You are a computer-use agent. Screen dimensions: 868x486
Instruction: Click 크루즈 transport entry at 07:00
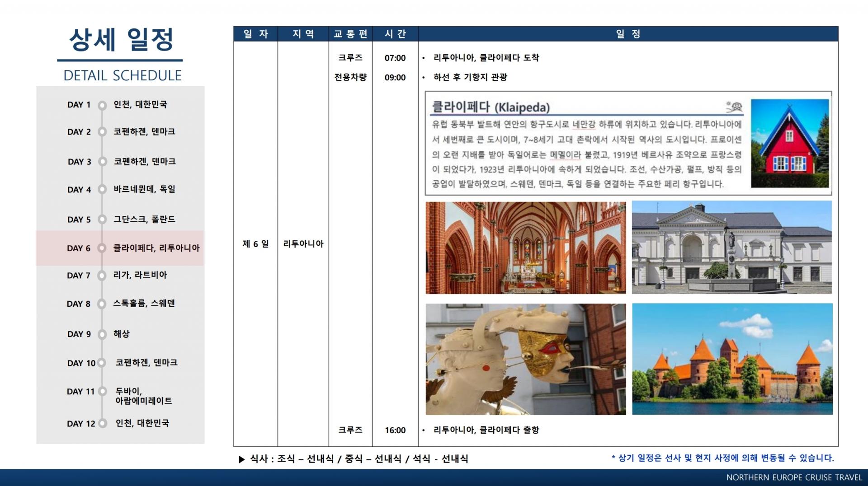click(350, 58)
